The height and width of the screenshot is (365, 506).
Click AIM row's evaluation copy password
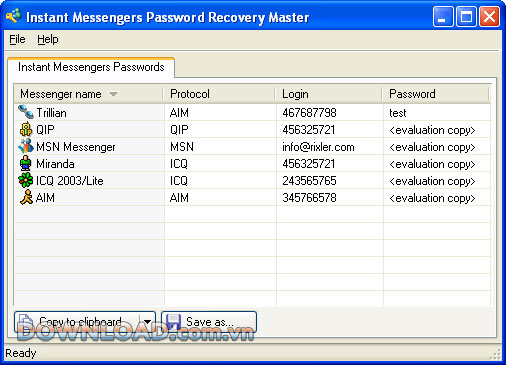tap(432, 198)
